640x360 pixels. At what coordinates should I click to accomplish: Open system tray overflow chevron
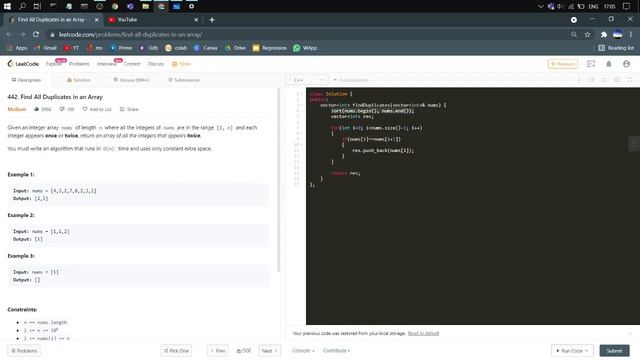pyautogui.click(x=540, y=6)
